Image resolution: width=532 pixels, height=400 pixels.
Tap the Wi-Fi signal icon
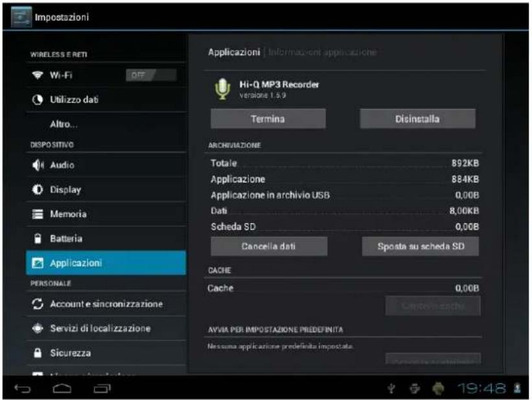click(x=38, y=75)
